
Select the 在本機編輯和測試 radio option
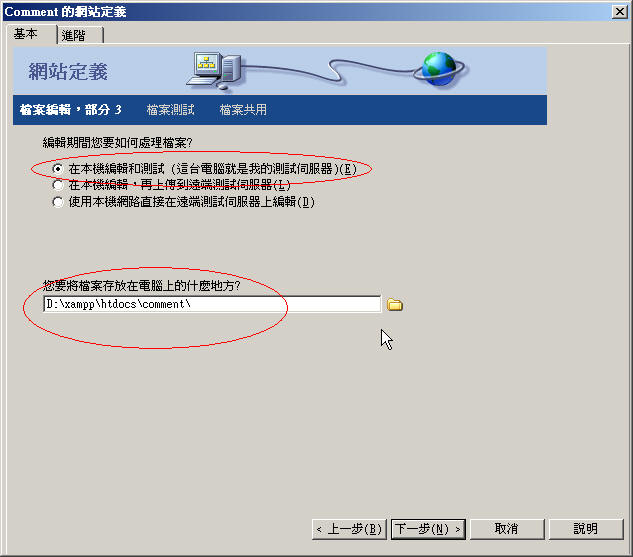[58, 169]
